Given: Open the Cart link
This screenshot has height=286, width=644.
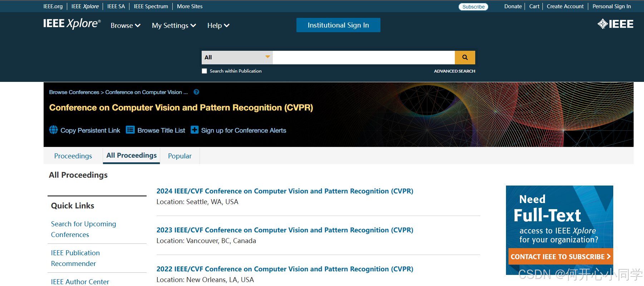Looking at the screenshot, I should point(534,6).
